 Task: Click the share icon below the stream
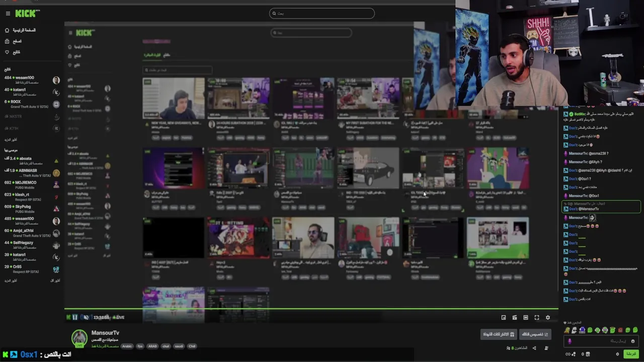tap(534, 348)
